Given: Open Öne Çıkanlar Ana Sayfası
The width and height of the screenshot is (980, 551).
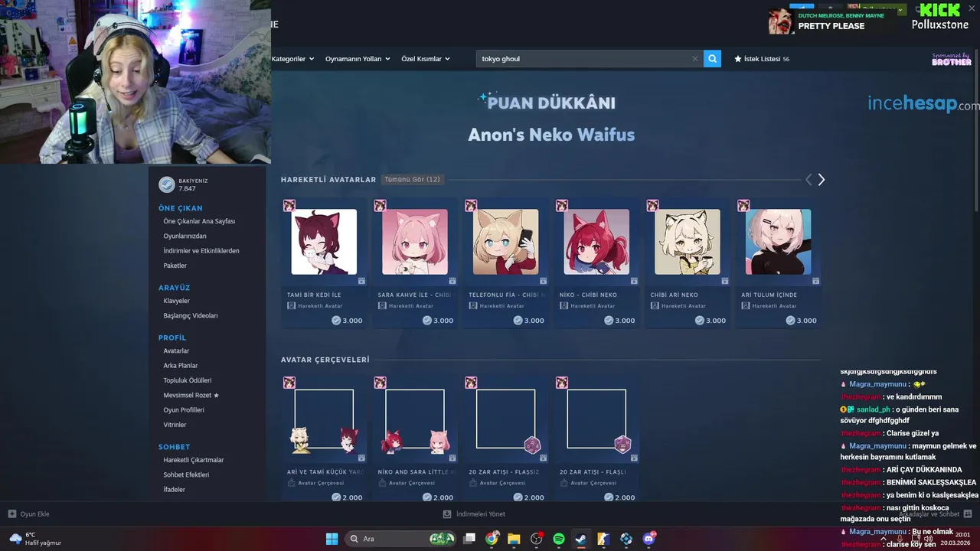Looking at the screenshot, I should coord(199,221).
